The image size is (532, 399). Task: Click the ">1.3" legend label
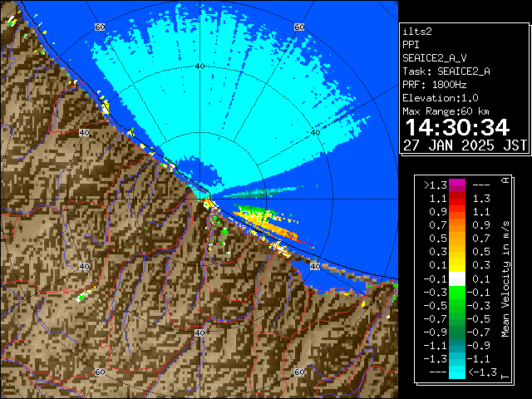pyautogui.click(x=435, y=185)
